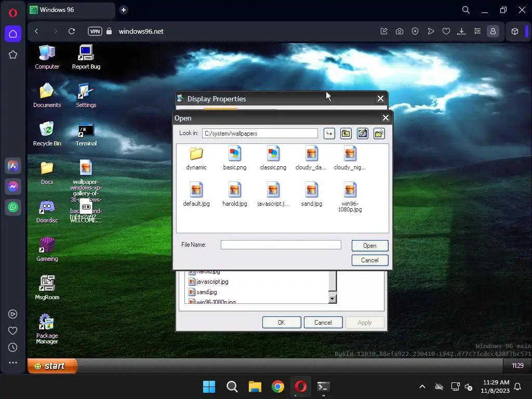This screenshot has height=399, width=532.
Task: Create a new folder in Open dialog
Action: (379, 134)
